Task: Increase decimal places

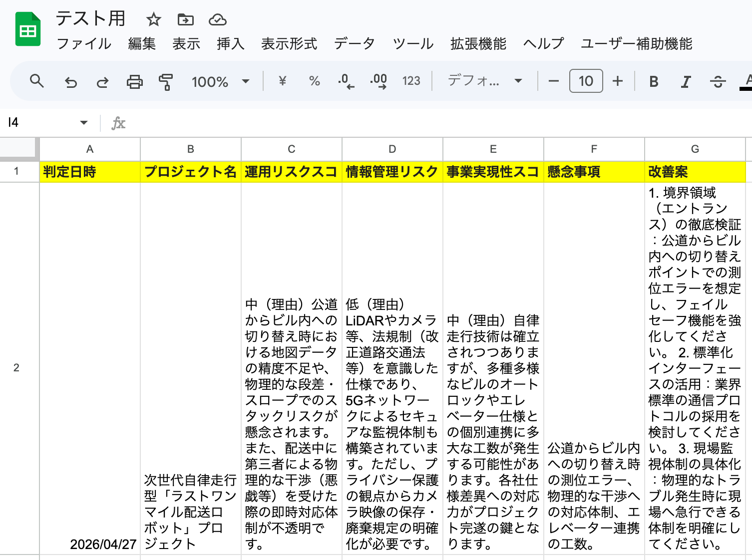Action: pos(378,81)
